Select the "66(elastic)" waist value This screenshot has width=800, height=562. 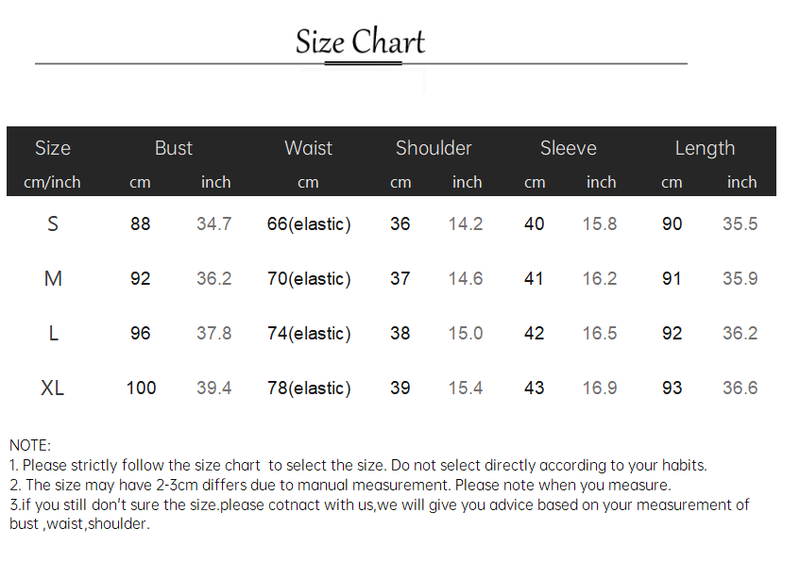(x=309, y=224)
